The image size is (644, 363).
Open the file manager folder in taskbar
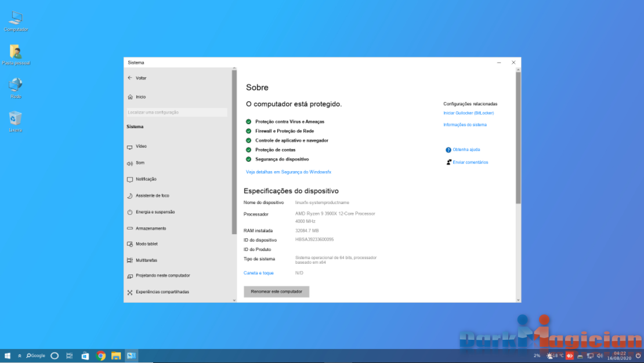coord(116,356)
